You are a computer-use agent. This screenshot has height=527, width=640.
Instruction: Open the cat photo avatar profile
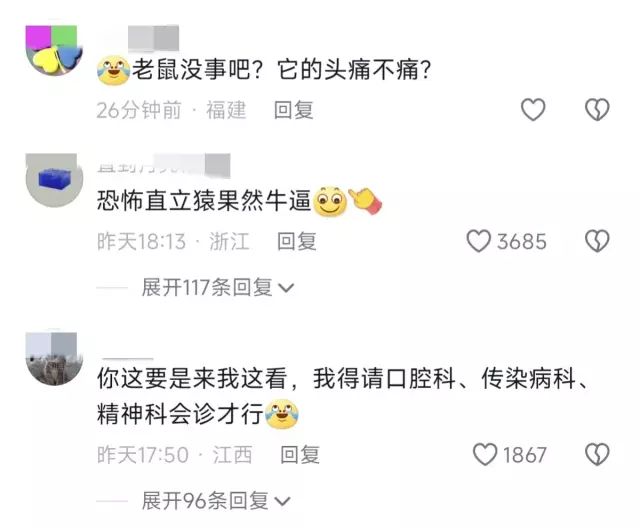[x=54, y=359]
